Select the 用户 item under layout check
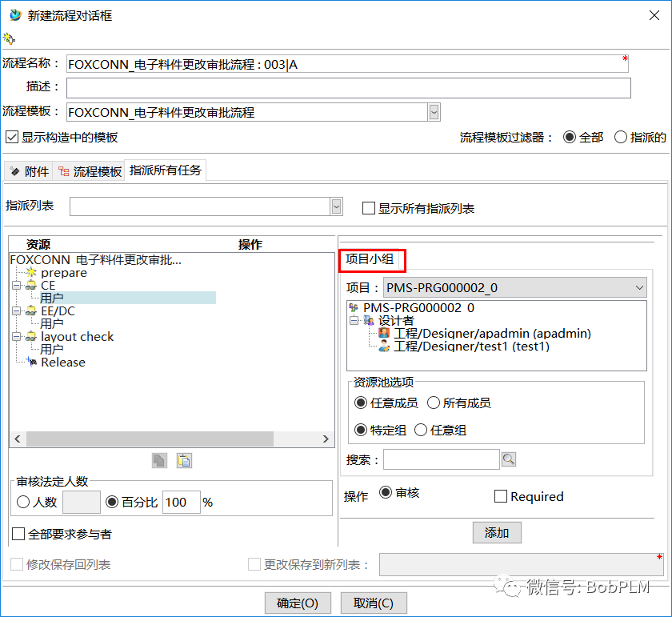 click(x=52, y=349)
